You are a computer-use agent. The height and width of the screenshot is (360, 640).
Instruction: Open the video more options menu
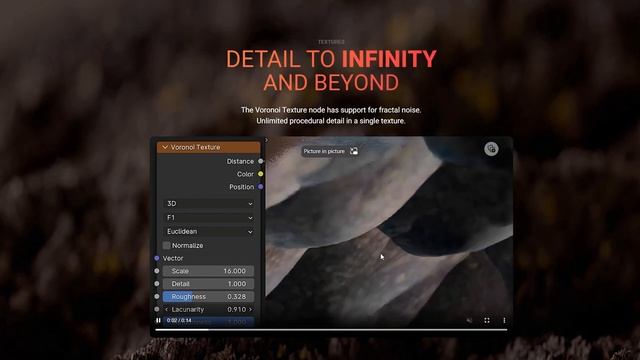504,320
